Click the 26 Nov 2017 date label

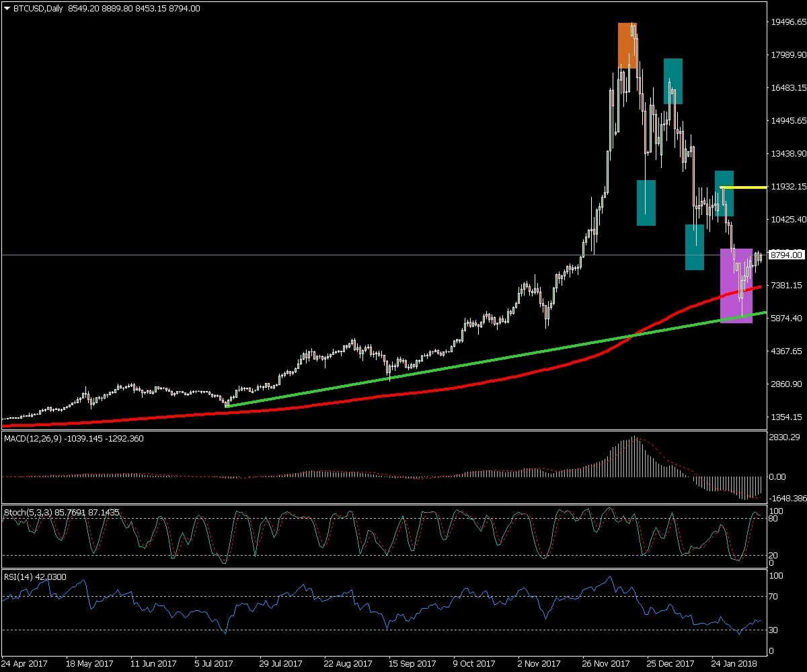605,663
